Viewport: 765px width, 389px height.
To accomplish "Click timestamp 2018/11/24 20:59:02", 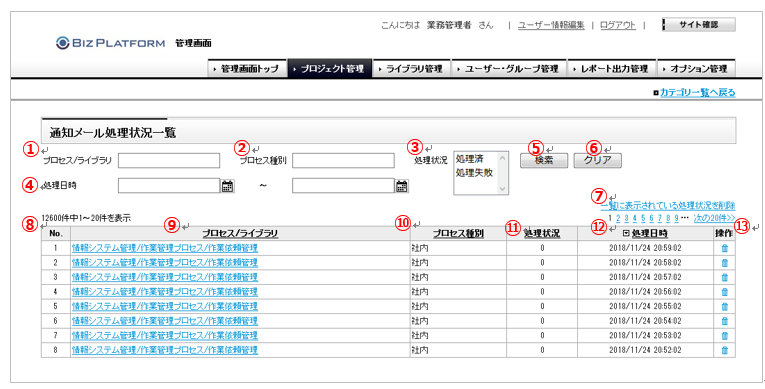I will 645,248.
